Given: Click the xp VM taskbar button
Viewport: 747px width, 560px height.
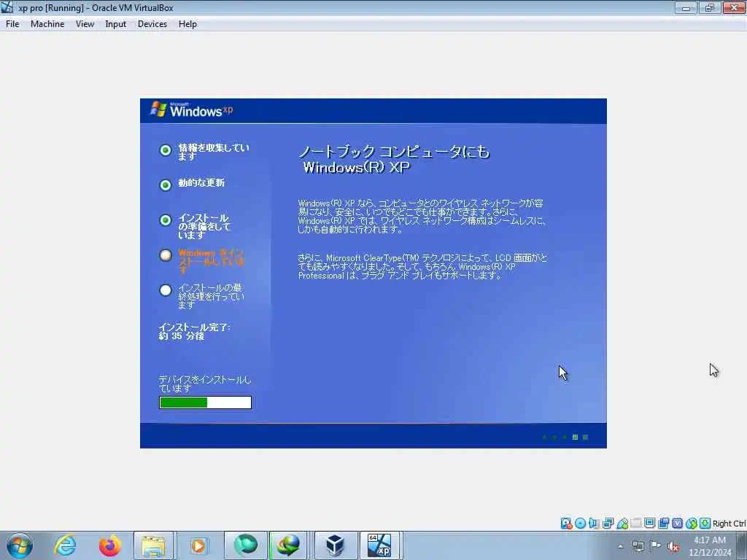Looking at the screenshot, I should pos(379,545).
